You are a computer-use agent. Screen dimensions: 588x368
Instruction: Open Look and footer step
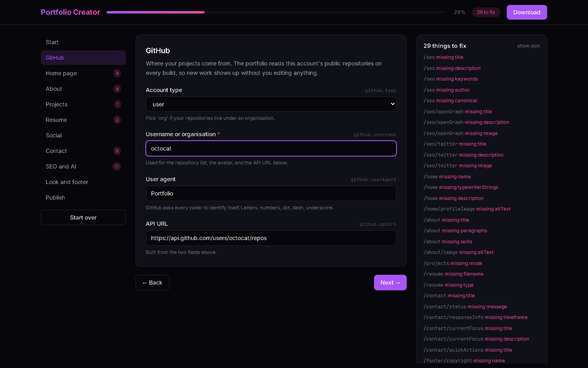tap(83, 182)
